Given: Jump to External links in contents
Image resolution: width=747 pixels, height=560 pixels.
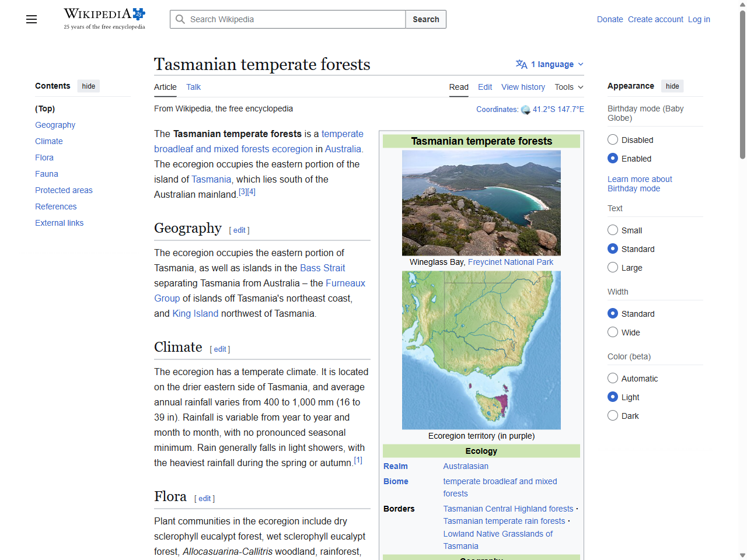Looking at the screenshot, I should click(x=59, y=223).
